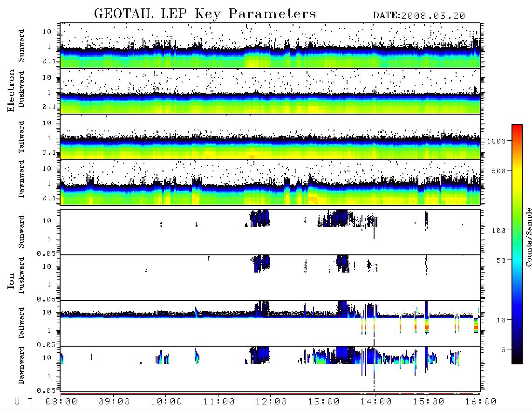Click the 11:00 time axis label

[x=219, y=402]
